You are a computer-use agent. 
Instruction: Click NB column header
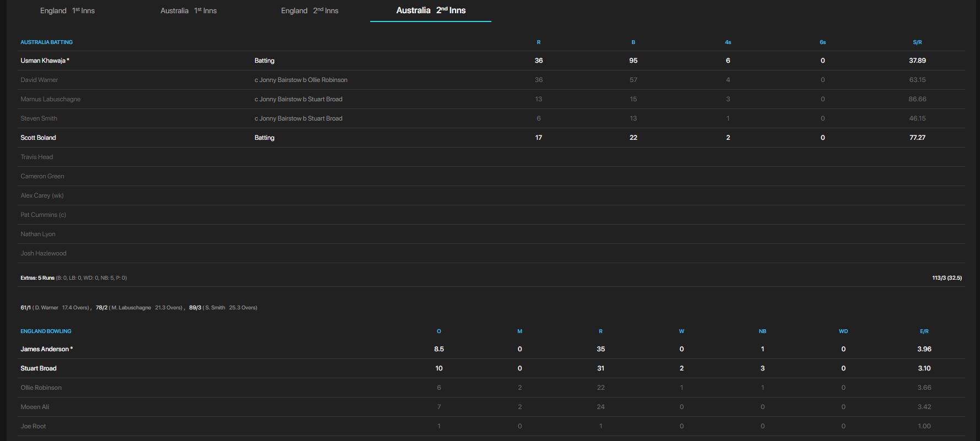(x=762, y=331)
